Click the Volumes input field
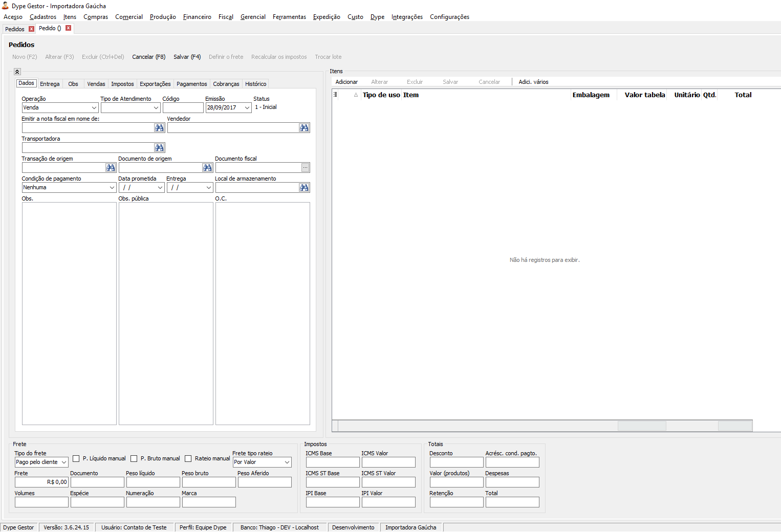The width and height of the screenshot is (781, 532). pyautogui.click(x=41, y=502)
